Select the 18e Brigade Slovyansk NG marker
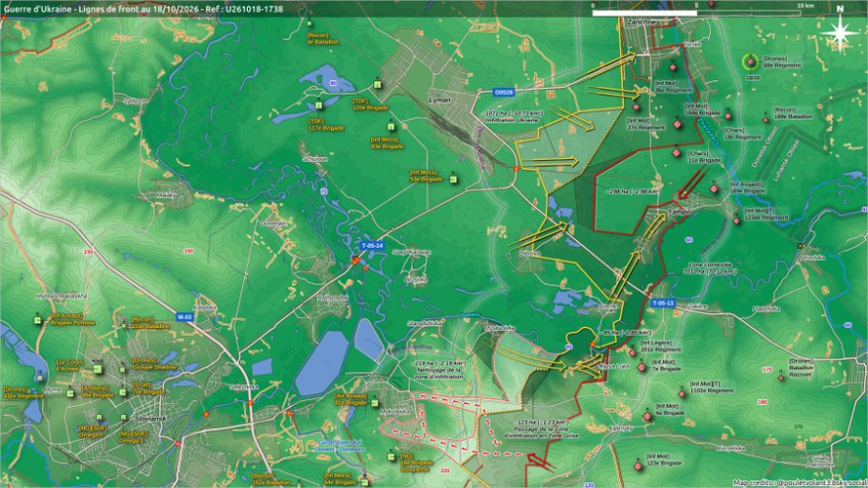This screenshot has width=868, height=488. [391, 457]
